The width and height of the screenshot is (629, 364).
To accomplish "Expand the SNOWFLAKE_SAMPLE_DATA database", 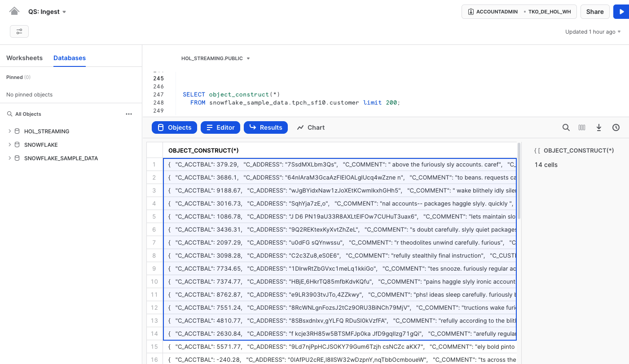I will [x=9, y=158].
